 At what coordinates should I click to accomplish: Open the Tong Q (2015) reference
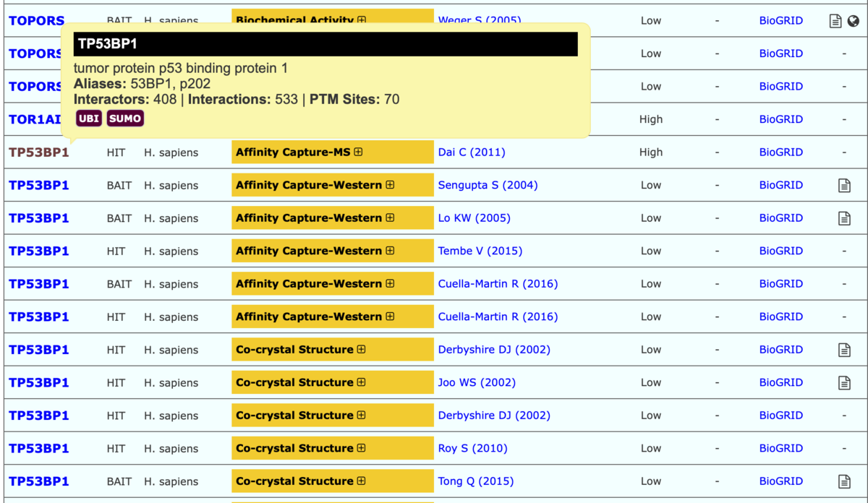(476, 481)
